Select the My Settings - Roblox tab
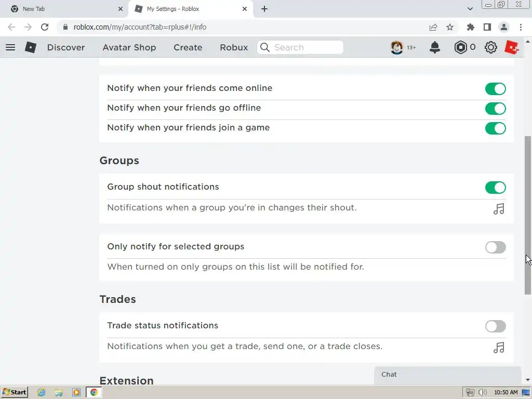 coord(190,9)
